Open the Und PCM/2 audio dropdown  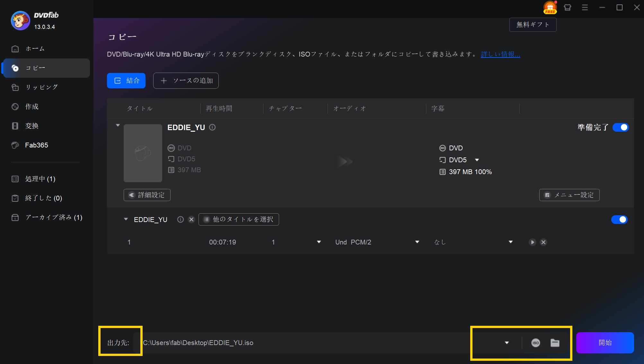(x=417, y=242)
